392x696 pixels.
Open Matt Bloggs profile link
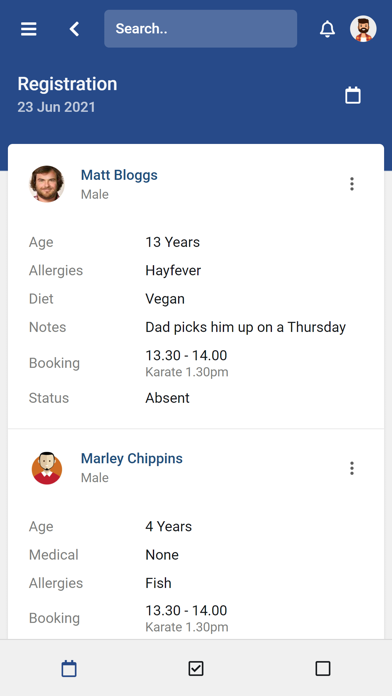119,175
